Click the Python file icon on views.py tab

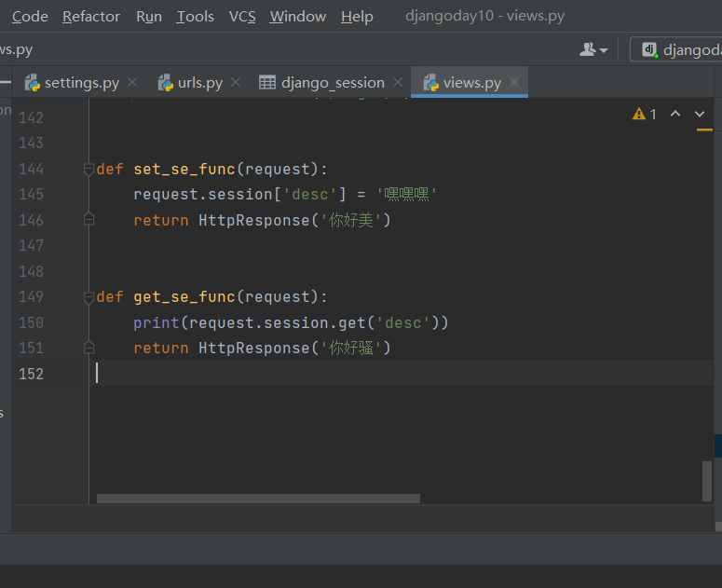(x=431, y=83)
